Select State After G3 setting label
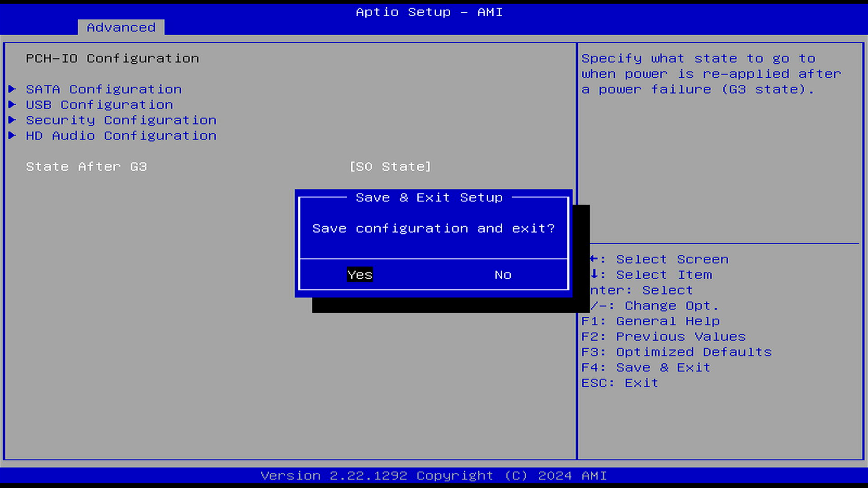Viewport: 868px width, 488px height. pos(86,167)
